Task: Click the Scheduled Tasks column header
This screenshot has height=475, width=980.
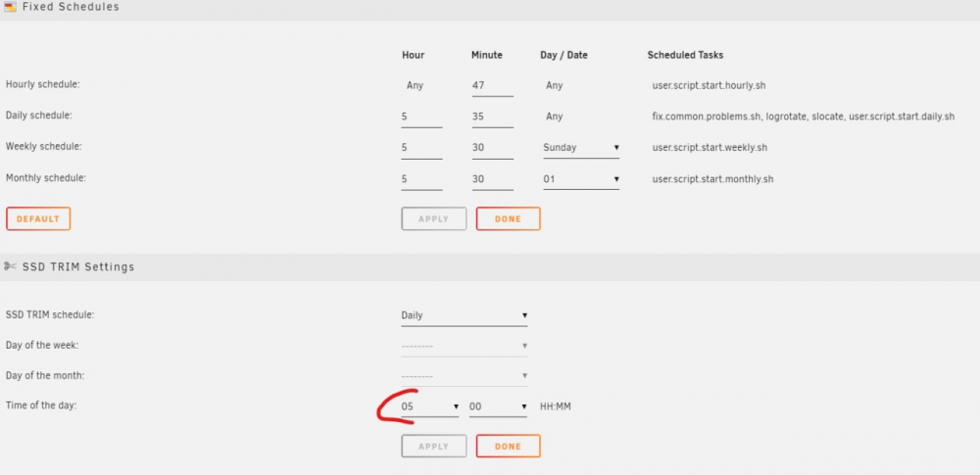Action: pos(686,55)
